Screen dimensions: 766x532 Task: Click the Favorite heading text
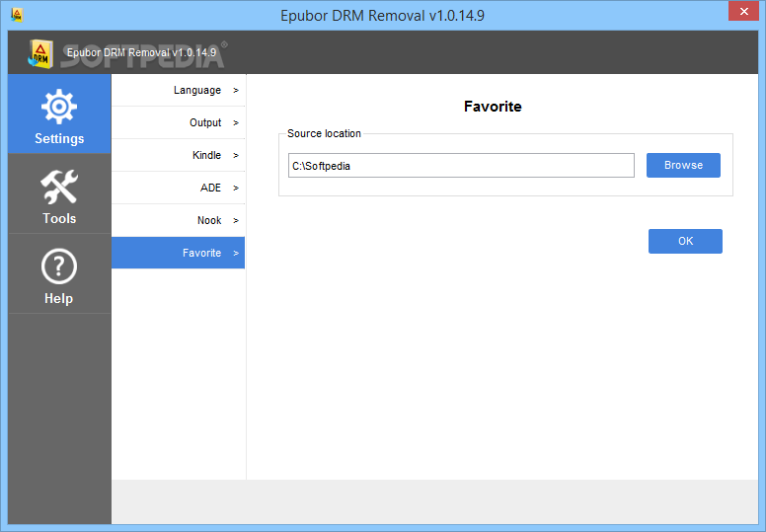[493, 107]
